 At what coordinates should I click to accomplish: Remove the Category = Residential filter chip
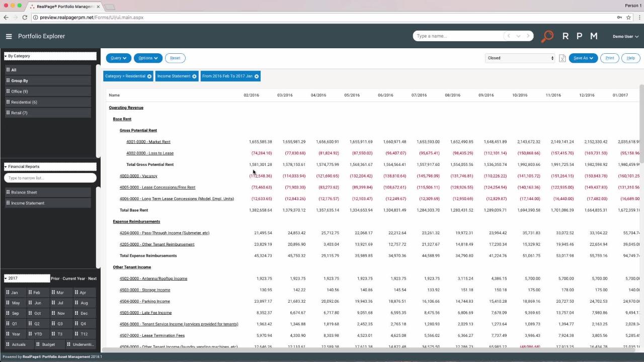point(149,76)
